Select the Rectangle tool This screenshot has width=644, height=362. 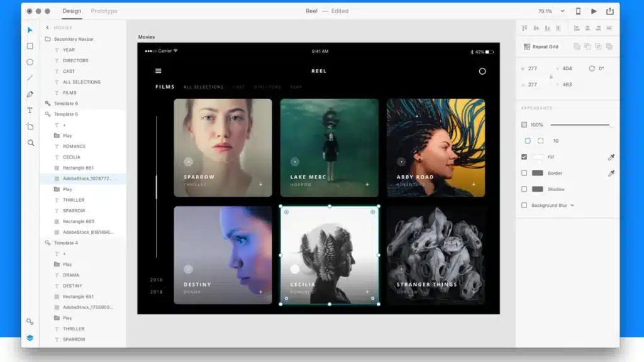pyautogui.click(x=30, y=46)
